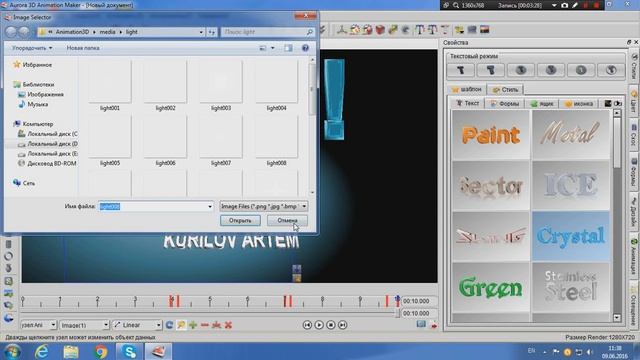Image resolution: width=640 pixels, height=360 pixels.
Task: Click the Отмена button
Action: [287, 220]
